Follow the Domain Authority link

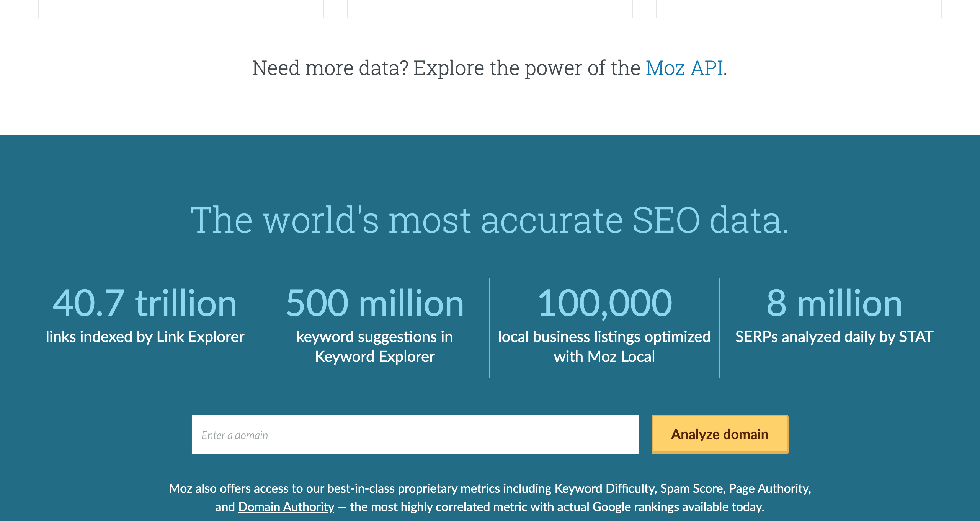pos(286,506)
